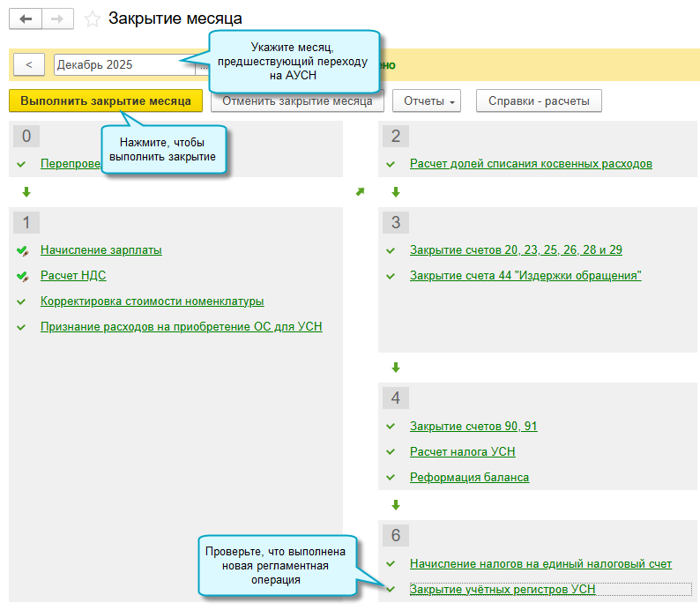Screen dimensions: 700x610
Task: Click checkmark beside Закрытие счетов 20, 23
Action: pyautogui.click(x=391, y=250)
